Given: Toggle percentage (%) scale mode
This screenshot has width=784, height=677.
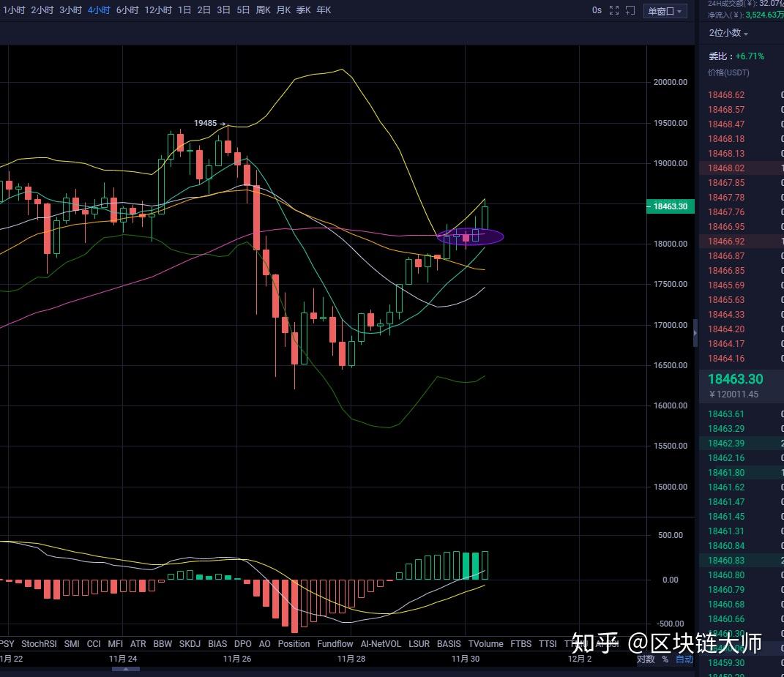Looking at the screenshot, I should point(665,659).
